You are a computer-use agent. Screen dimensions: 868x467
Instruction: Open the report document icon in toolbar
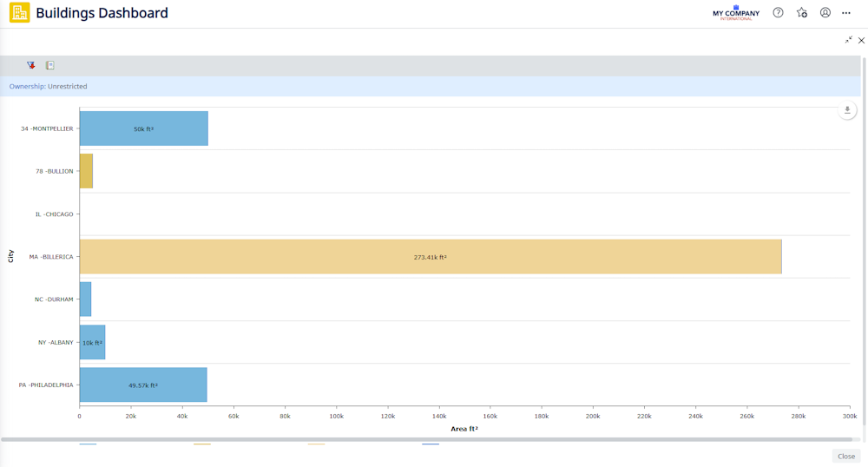click(x=49, y=65)
